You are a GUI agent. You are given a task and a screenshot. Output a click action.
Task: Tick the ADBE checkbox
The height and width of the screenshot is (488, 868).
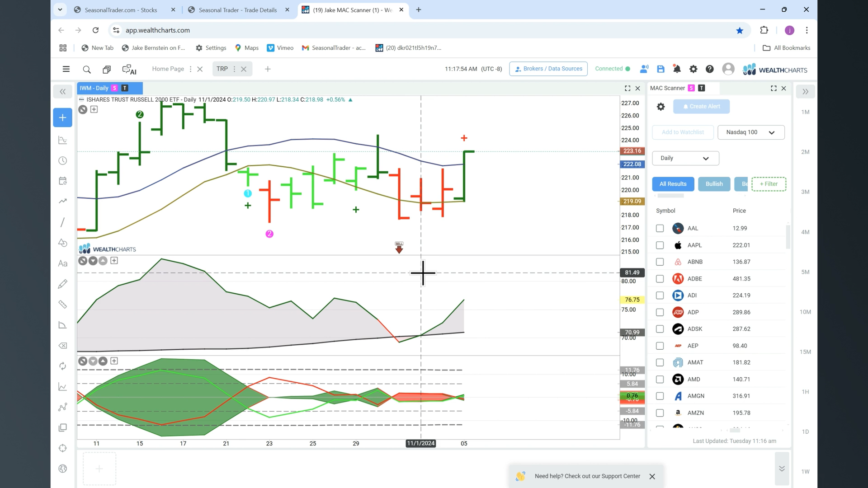coord(660,279)
